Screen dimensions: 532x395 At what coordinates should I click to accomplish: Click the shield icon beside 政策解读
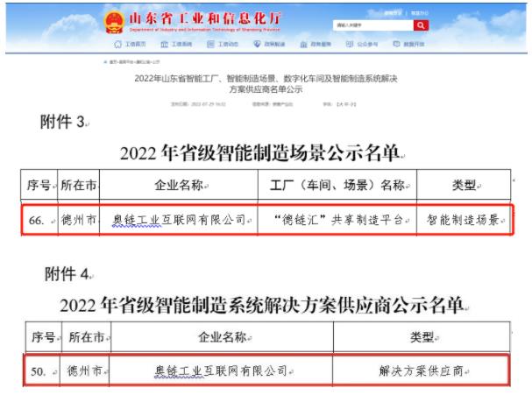pyautogui.click(x=257, y=44)
